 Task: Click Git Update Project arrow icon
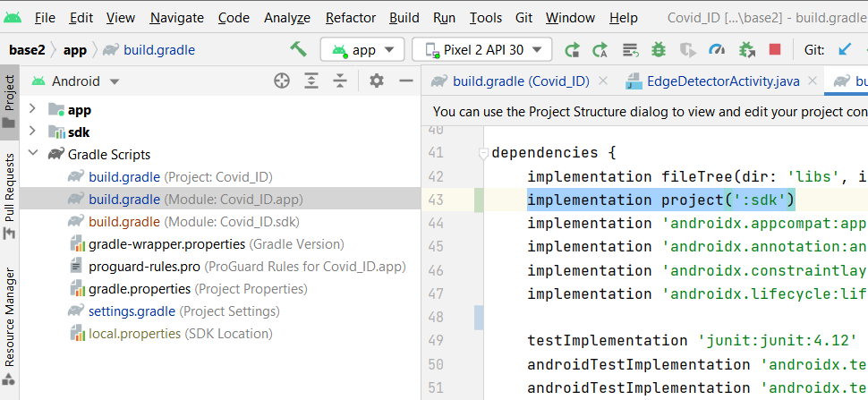point(845,50)
